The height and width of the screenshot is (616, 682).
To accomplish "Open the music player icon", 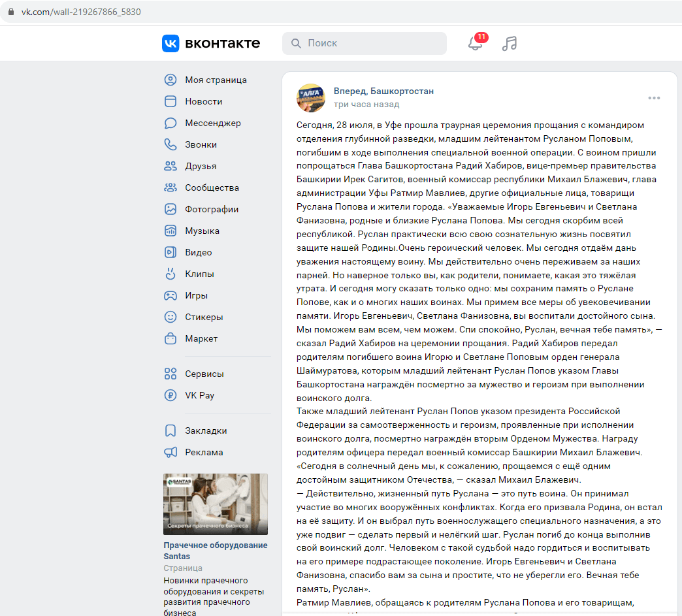I will click(510, 44).
